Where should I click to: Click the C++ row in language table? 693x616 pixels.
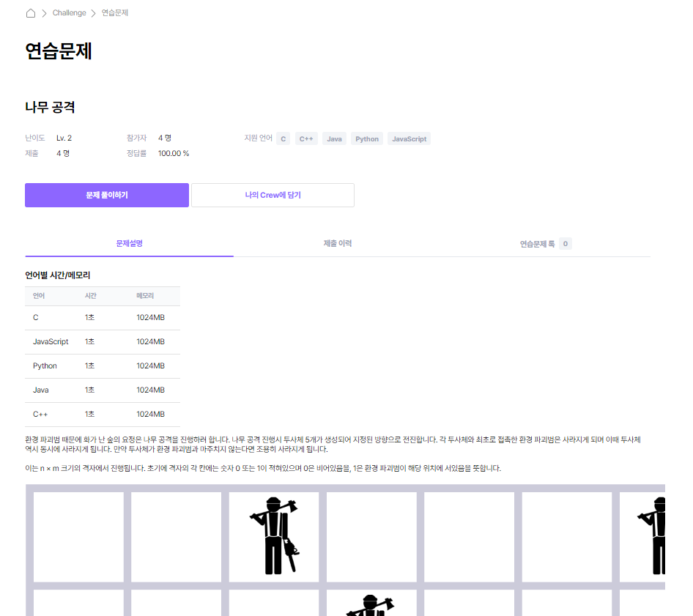point(103,415)
